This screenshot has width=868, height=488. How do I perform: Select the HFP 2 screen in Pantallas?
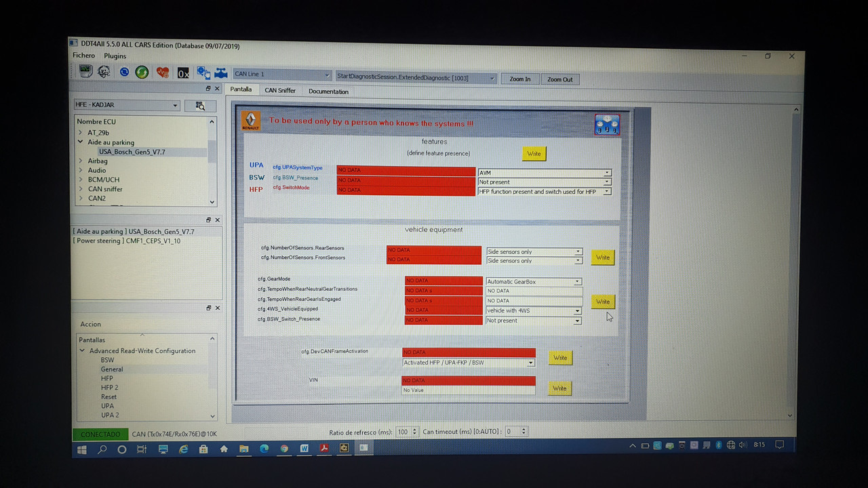click(110, 388)
